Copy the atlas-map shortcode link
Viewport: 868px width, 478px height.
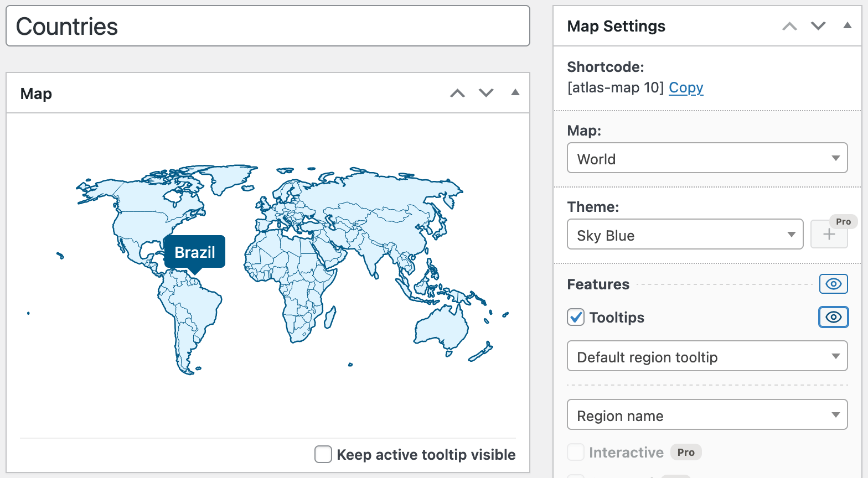coord(686,88)
